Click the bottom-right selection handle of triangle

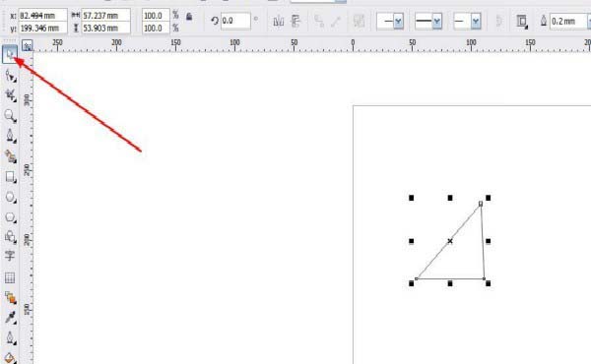[x=489, y=283]
